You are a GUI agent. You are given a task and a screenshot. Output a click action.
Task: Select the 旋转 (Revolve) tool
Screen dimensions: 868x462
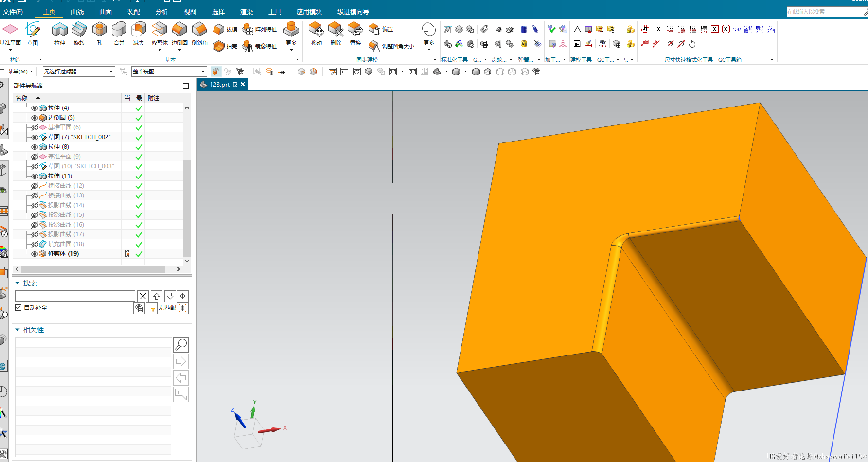click(x=79, y=34)
